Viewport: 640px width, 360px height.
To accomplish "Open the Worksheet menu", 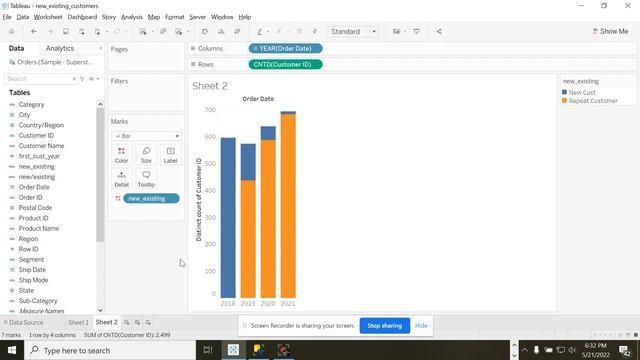I will tap(48, 17).
